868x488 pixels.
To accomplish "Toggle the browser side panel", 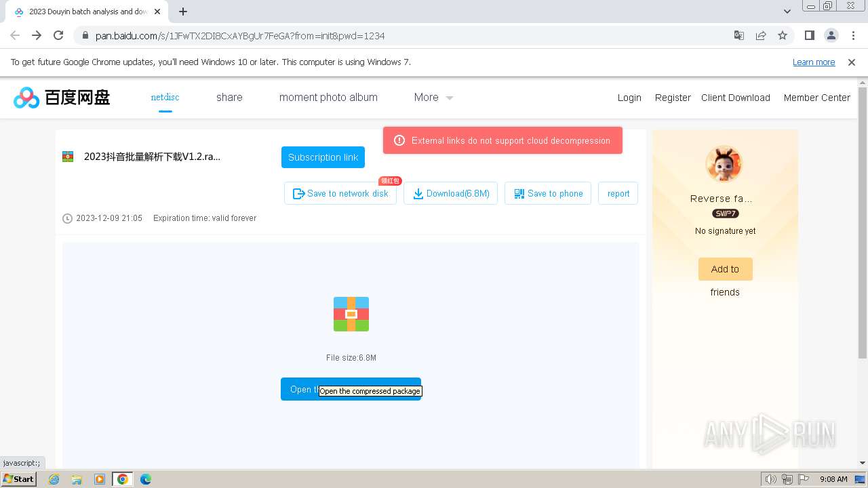I will point(809,35).
